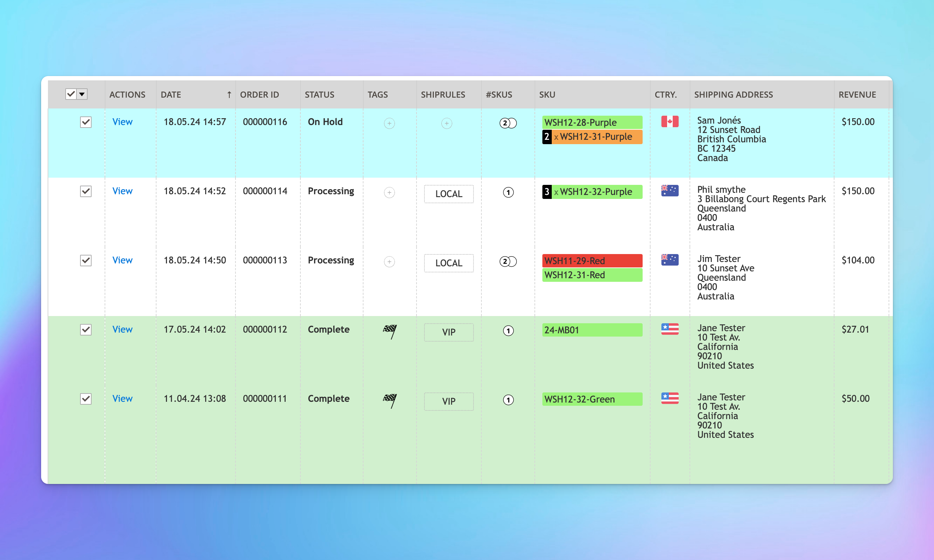Screen dimensions: 934x560
Task: Click the SKU count badge on order 000000113
Action: tap(508, 262)
